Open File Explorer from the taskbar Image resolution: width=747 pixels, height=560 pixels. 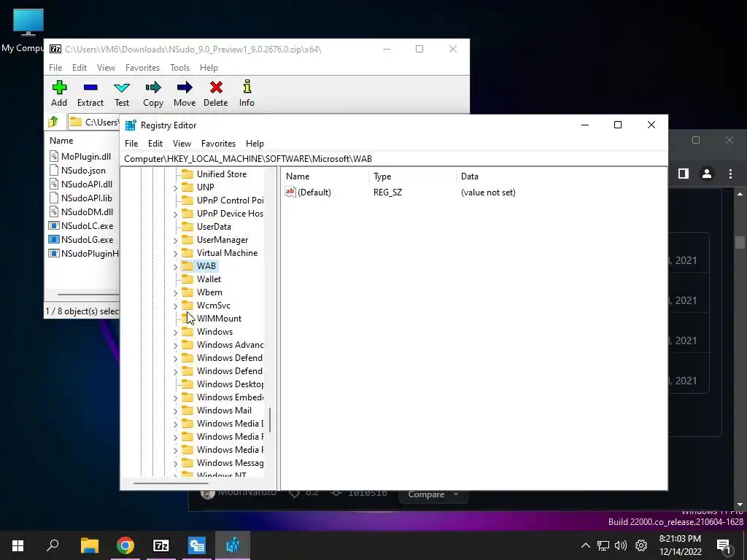pyautogui.click(x=89, y=545)
